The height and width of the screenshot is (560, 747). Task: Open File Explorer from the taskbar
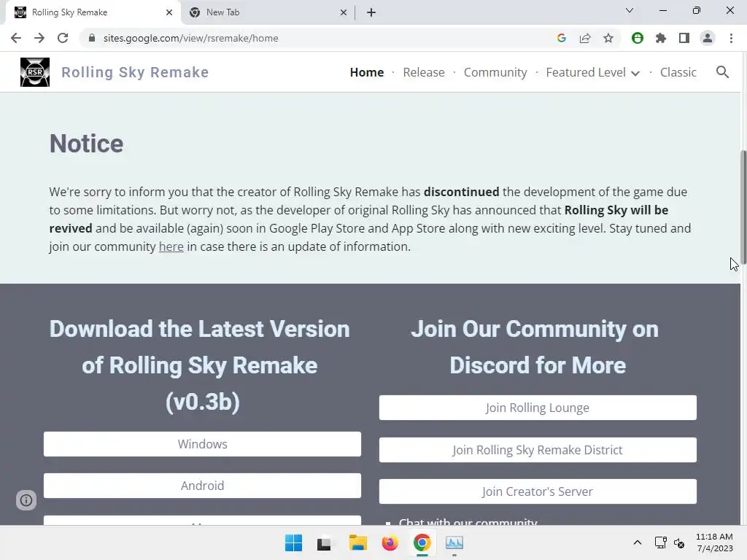pyautogui.click(x=357, y=542)
